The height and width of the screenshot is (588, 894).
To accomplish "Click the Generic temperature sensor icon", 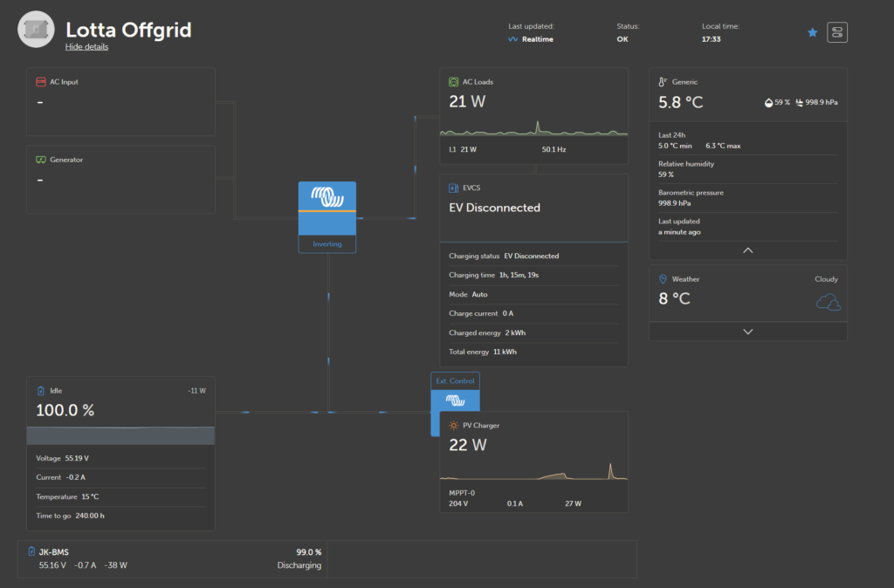I will click(x=663, y=82).
